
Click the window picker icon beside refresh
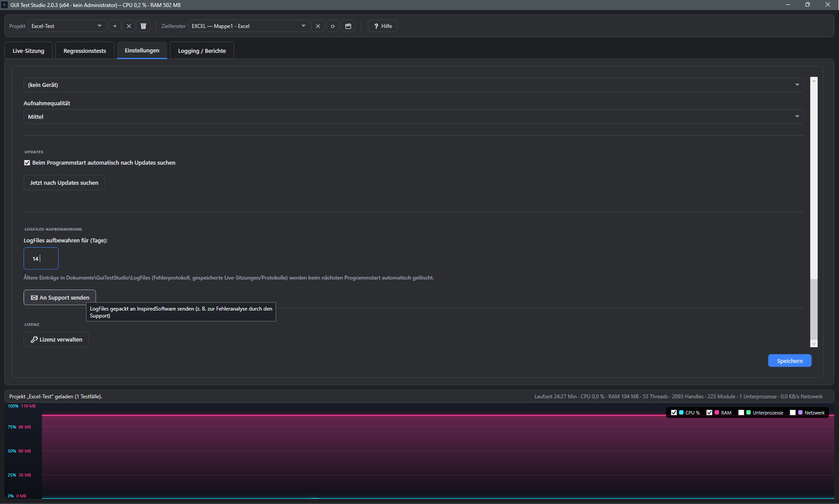coord(348,26)
